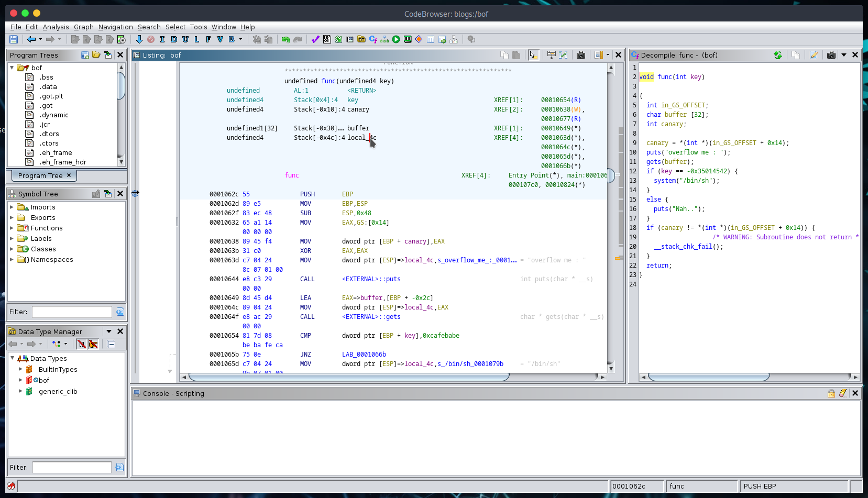The image size is (868, 498).
Task: Click the Symbol Tree filter field
Action: tap(72, 312)
